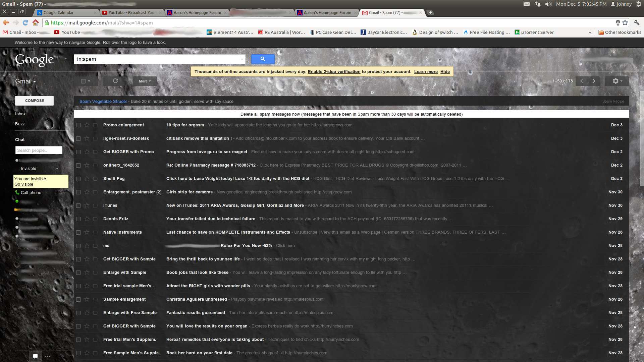The width and height of the screenshot is (644, 362).
Task: Open the network indicator in top panel
Action: point(538,4)
